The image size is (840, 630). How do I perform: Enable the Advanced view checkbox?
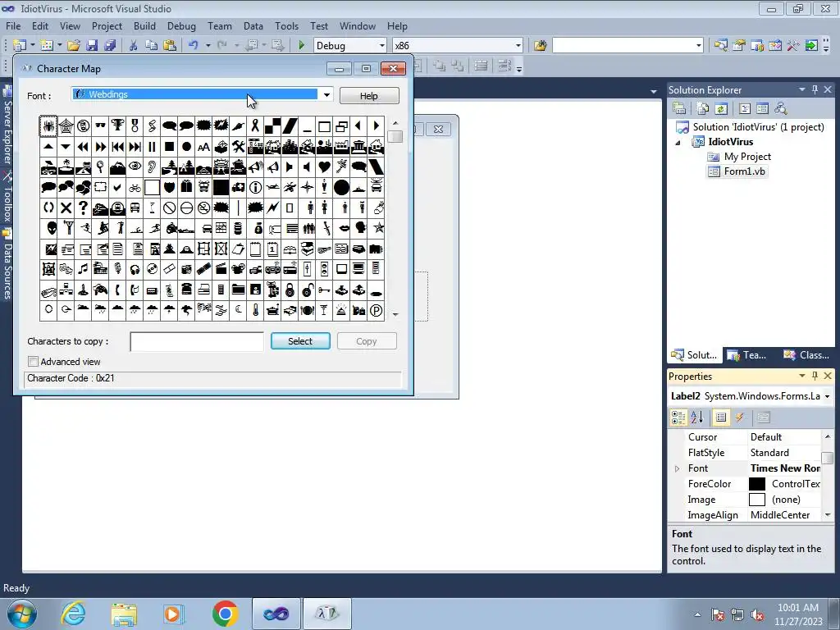[x=33, y=362]
